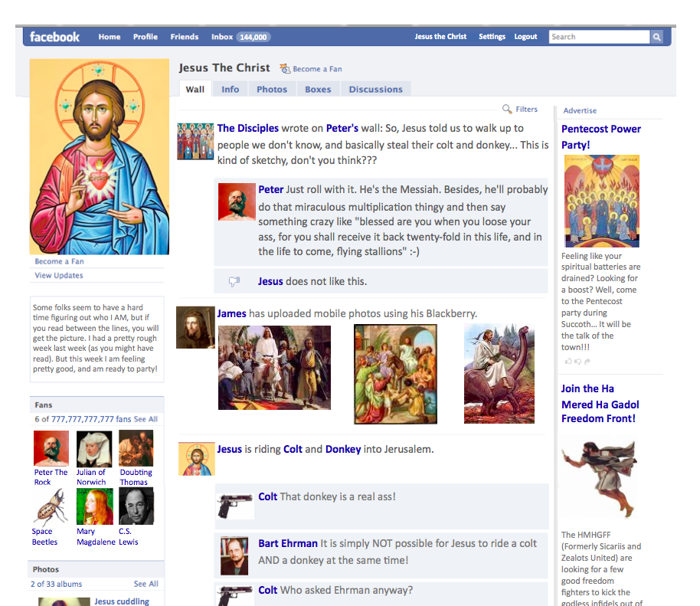Image resolution: width=700 pixels, height=606 pixels.
Task: Click the thumbs-down icon under the Pentecost ad
Action: tap(577, 362)
